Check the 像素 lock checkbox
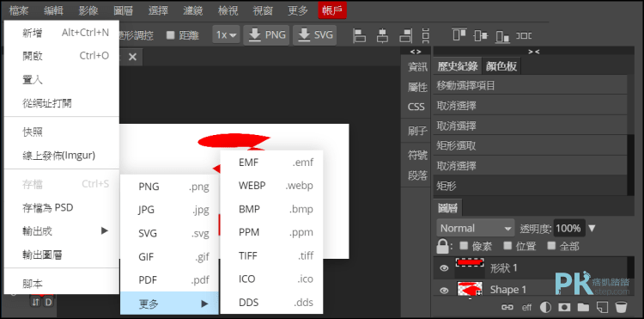644x319 pixels. click(x=464, y=246)
